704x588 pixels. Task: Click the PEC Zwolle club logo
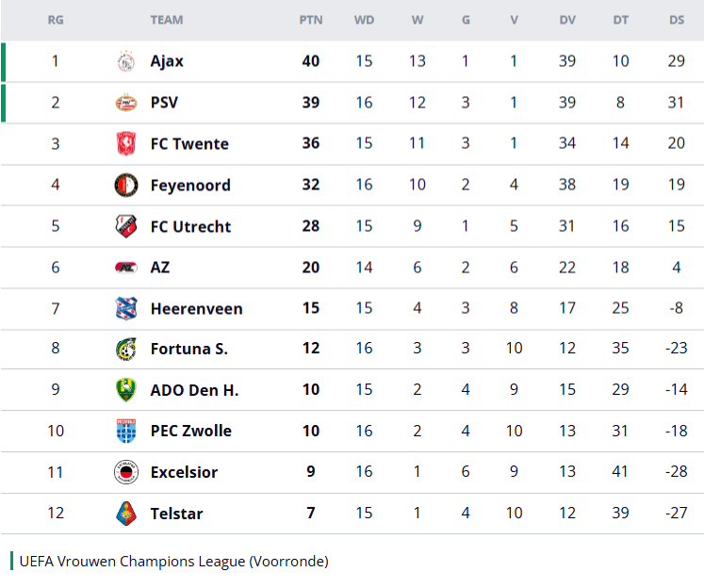[x=125, y=432]
